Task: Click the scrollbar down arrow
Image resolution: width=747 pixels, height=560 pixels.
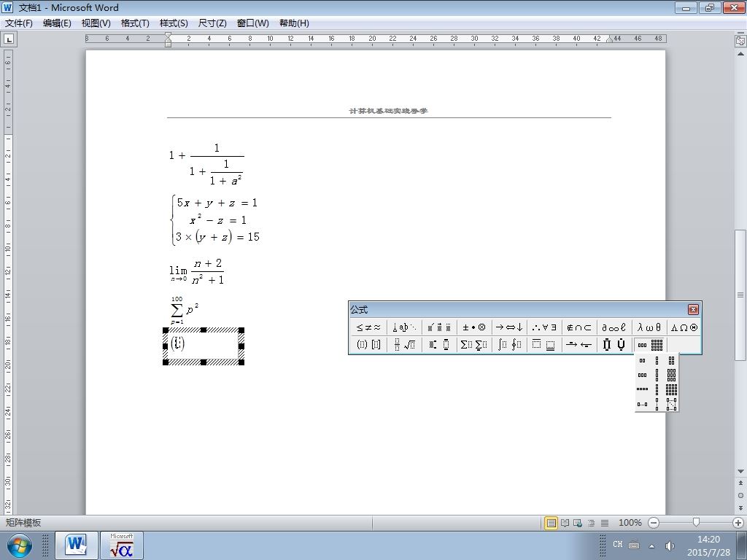Action: pyautogui.click(x=740, y=472)
